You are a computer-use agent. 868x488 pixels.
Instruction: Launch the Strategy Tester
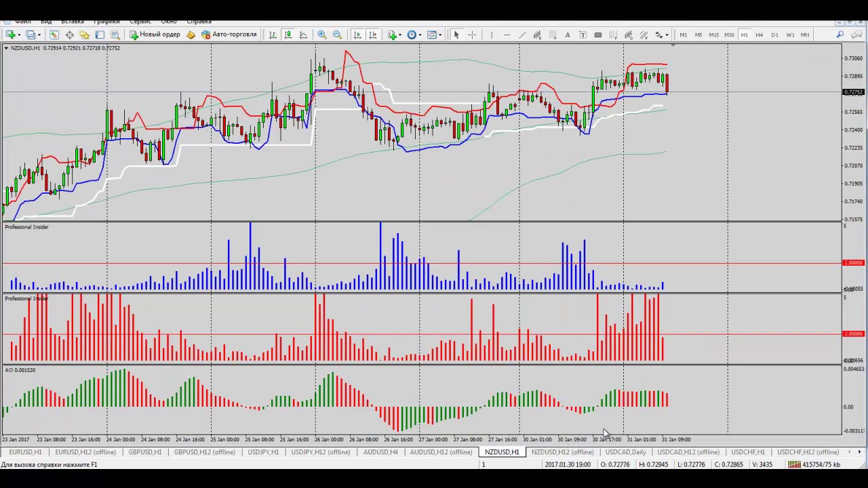tap(115, 35)
